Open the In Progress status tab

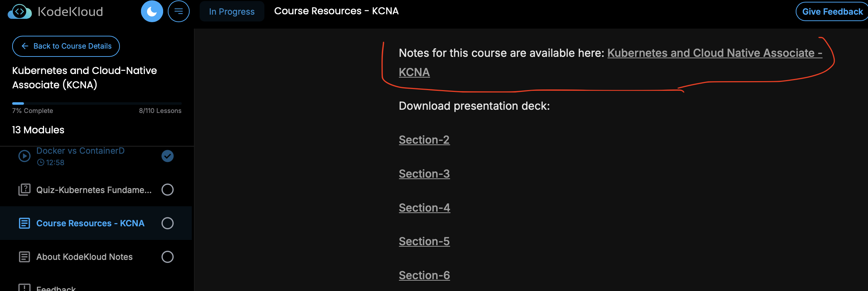click(x=232, y=11)
